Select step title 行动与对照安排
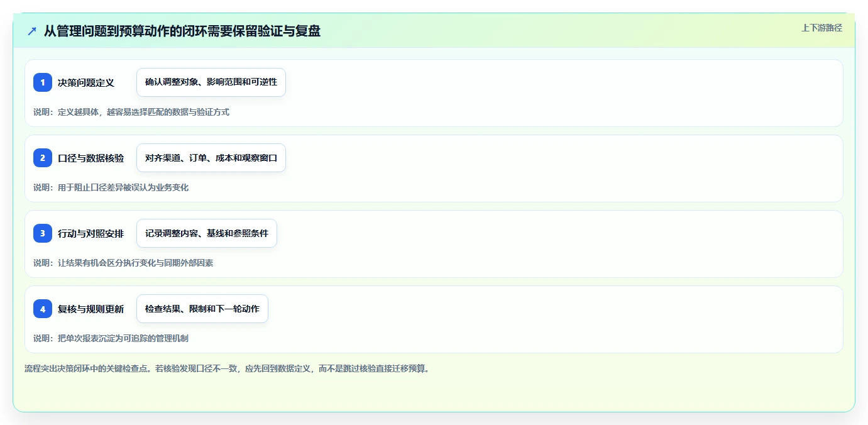868x425 pixels. 91,233
